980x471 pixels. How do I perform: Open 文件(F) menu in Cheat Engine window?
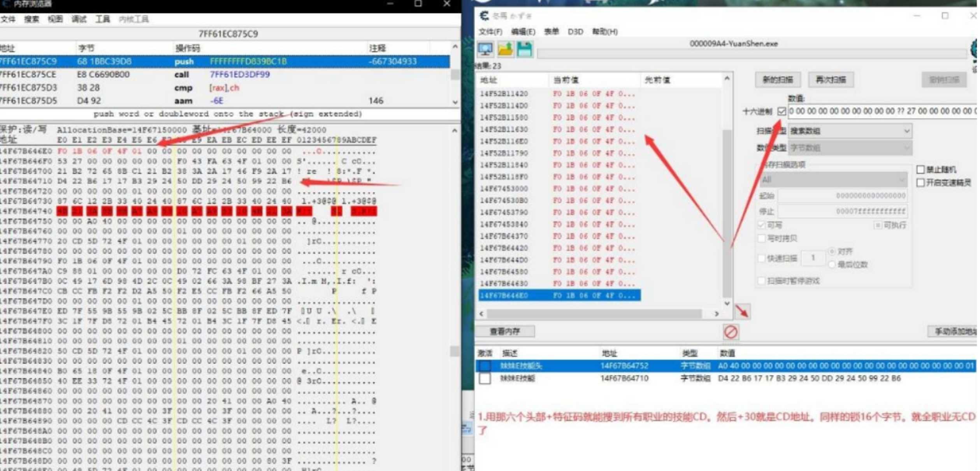coord(490,32)
